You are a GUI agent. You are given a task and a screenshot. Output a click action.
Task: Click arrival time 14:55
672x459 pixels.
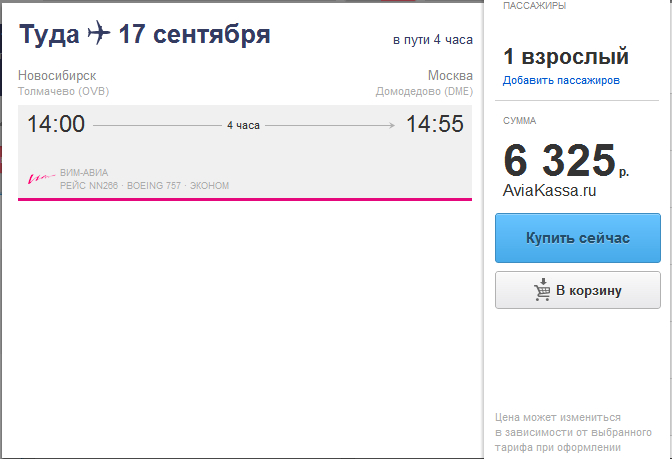coord(435,124)
